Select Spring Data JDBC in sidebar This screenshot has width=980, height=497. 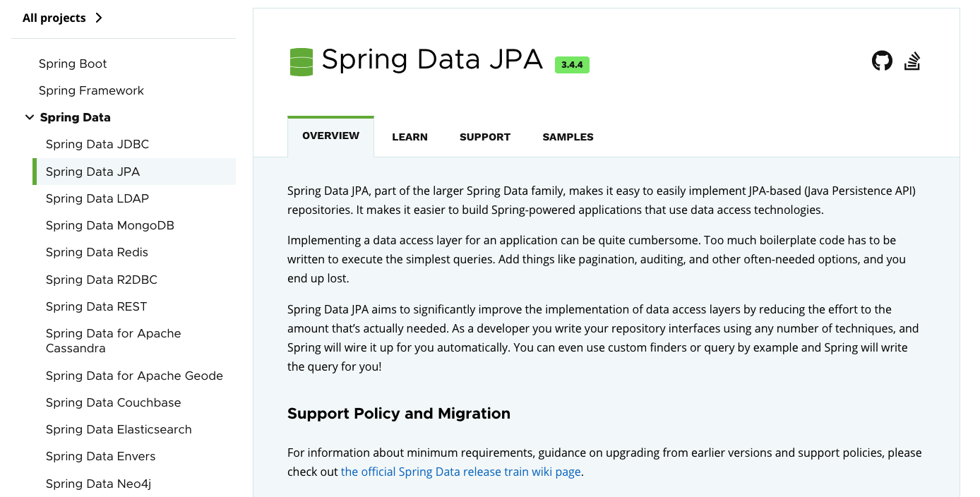[x=97, y=144]
